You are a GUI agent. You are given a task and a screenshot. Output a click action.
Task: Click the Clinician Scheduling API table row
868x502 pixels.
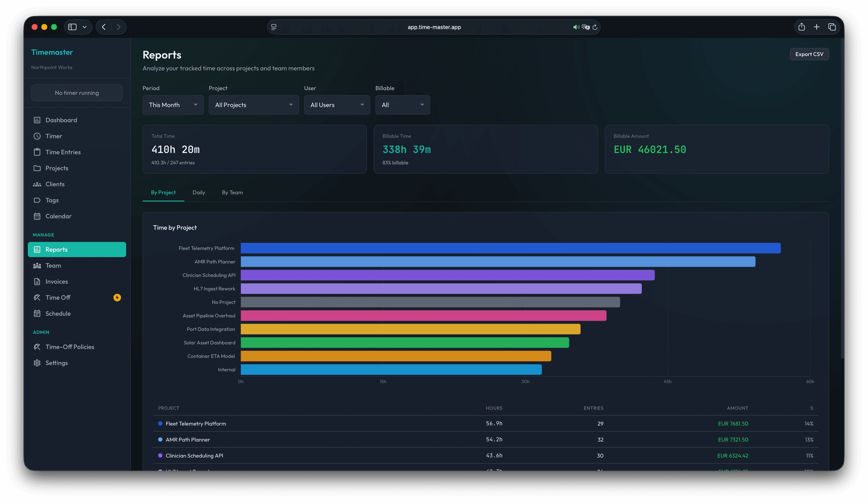[486, 455]
